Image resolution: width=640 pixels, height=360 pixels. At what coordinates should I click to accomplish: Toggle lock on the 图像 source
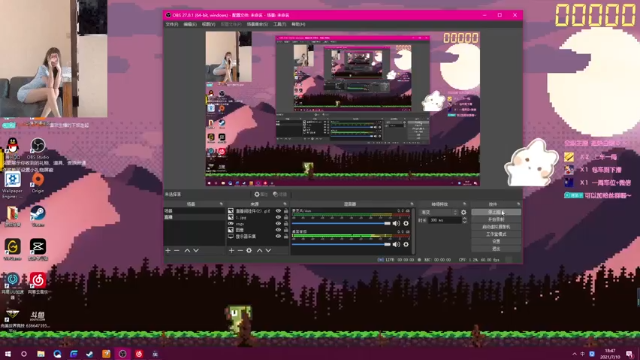pos(286,230)
